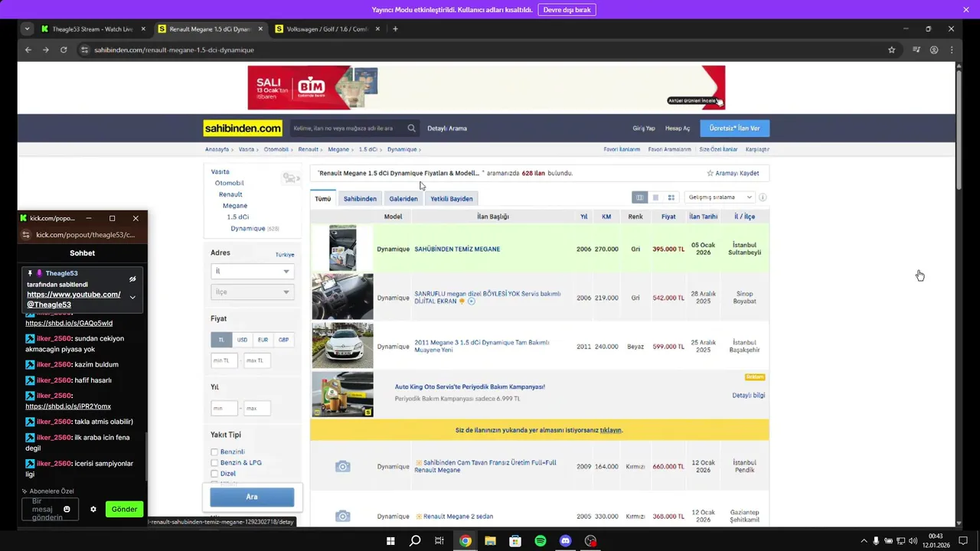The image size is (980, 551).
Task: Switch to the Tümü tab
Action: tap(323, 198)
